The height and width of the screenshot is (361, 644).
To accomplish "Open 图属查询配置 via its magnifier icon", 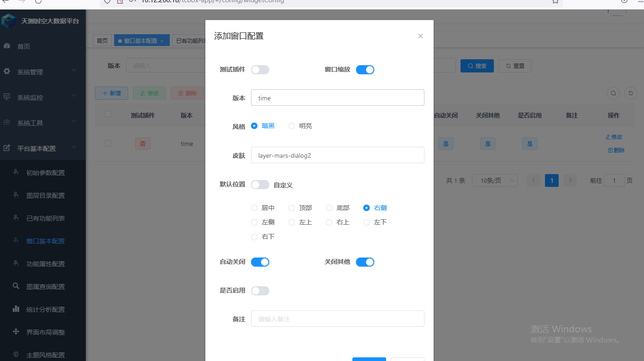I will tap(16, 286).
